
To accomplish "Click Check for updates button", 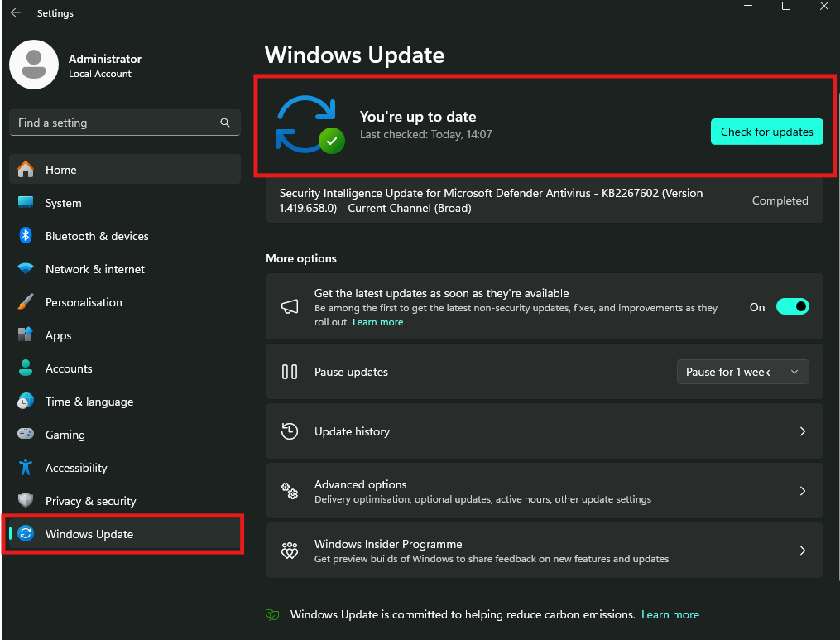I will (x=766, y=132).
